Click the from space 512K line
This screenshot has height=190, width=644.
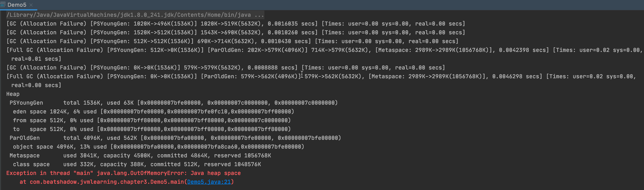(151, 121)
